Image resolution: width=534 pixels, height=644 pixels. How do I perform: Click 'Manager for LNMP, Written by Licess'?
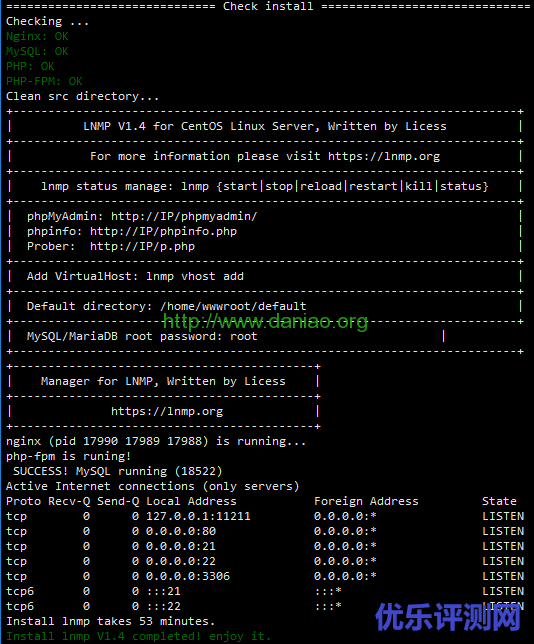click(163, 382)
